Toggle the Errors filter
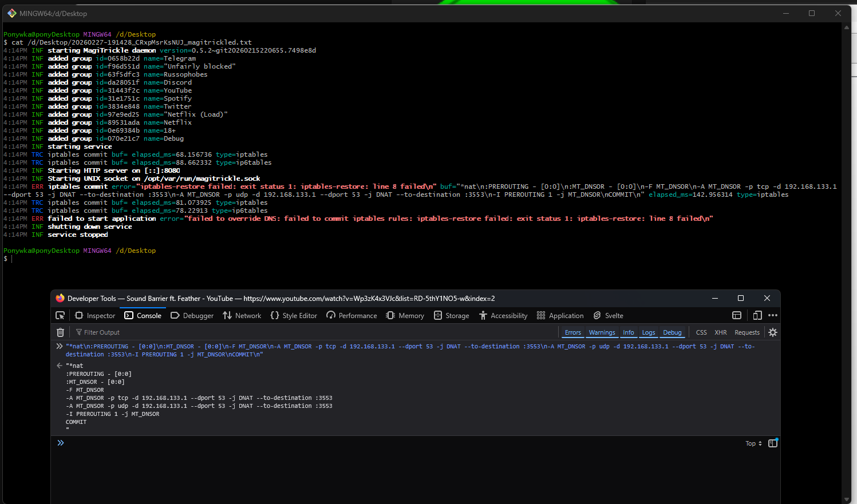The image size is (857, 504). click(572, 332)
